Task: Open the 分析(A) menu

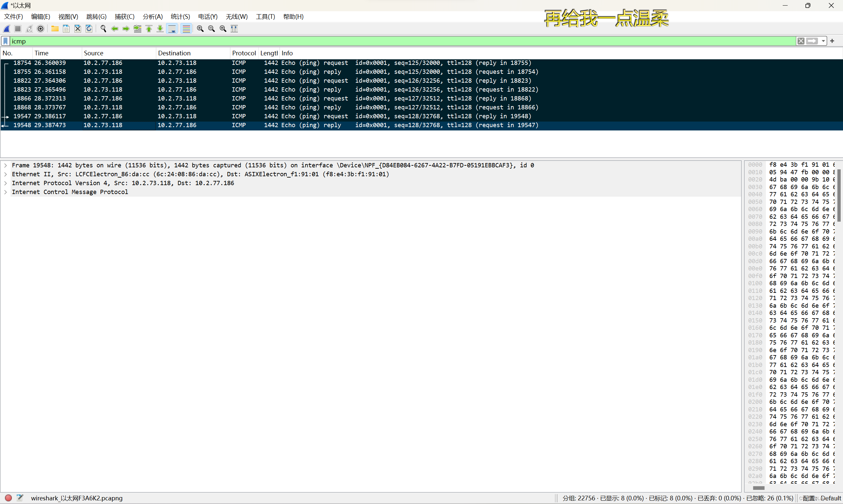Action: [153, 17]
